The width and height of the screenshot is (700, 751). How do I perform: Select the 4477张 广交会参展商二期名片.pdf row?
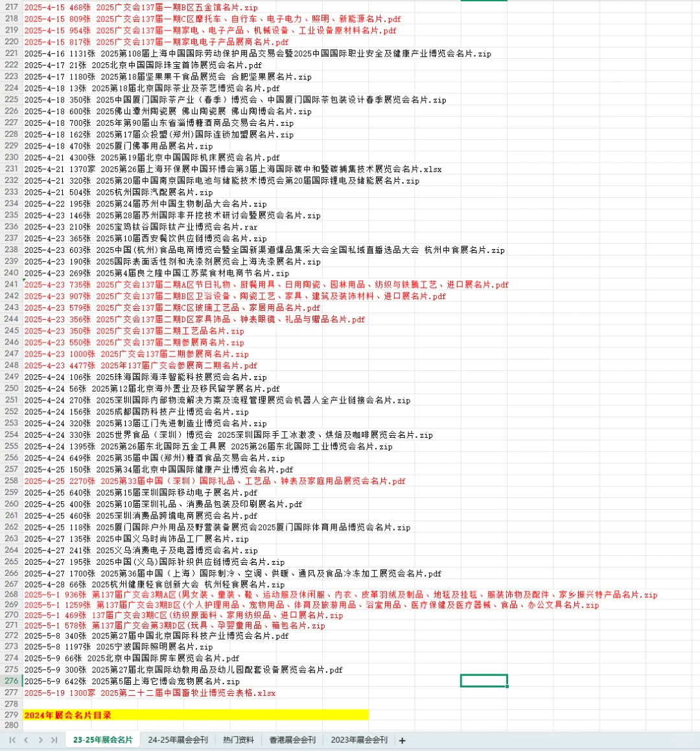coord(141,365)
